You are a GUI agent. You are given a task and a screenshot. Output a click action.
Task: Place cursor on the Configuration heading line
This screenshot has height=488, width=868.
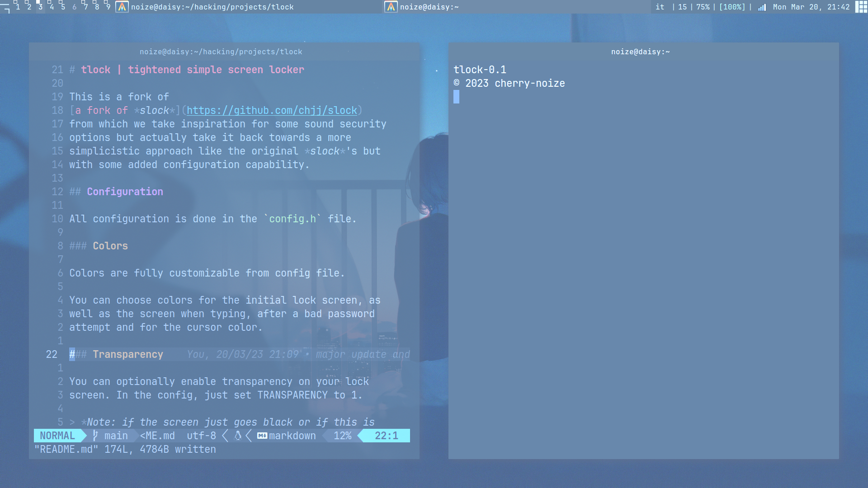125,192
